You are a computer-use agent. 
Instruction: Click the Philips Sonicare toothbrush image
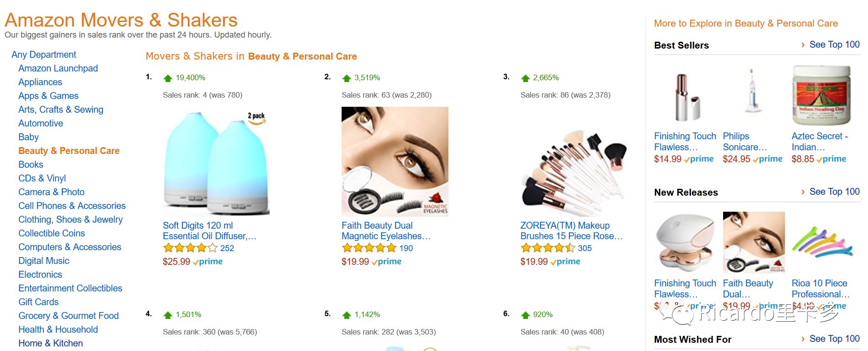click(x=752, y=95)
